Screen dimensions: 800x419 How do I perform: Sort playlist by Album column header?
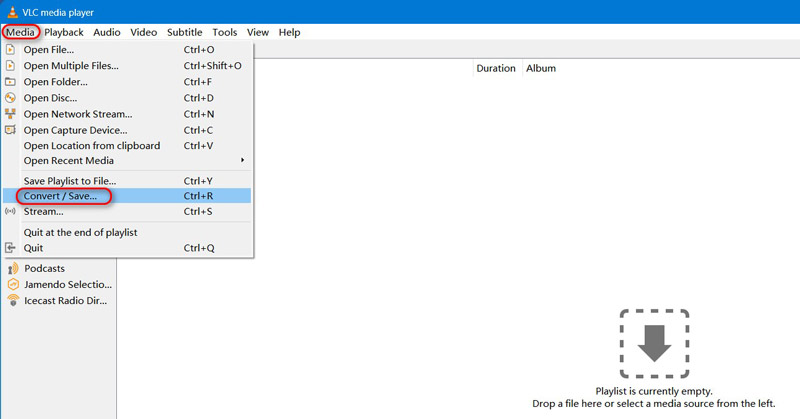(541, 68)
